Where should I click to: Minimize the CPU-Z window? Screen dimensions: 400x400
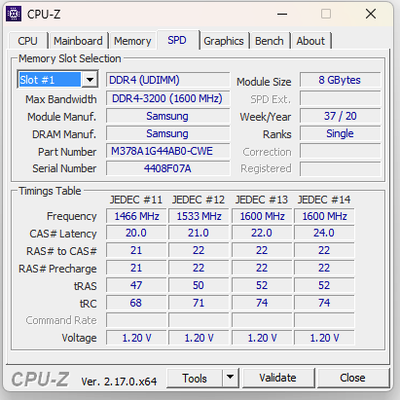(282, 14)
